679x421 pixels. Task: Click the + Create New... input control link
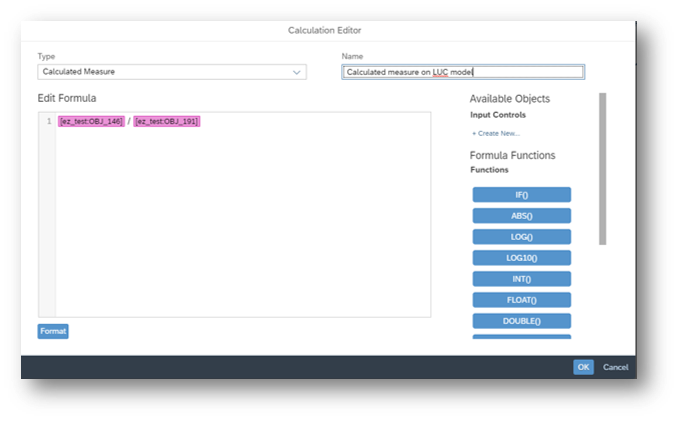coord(496,133)
